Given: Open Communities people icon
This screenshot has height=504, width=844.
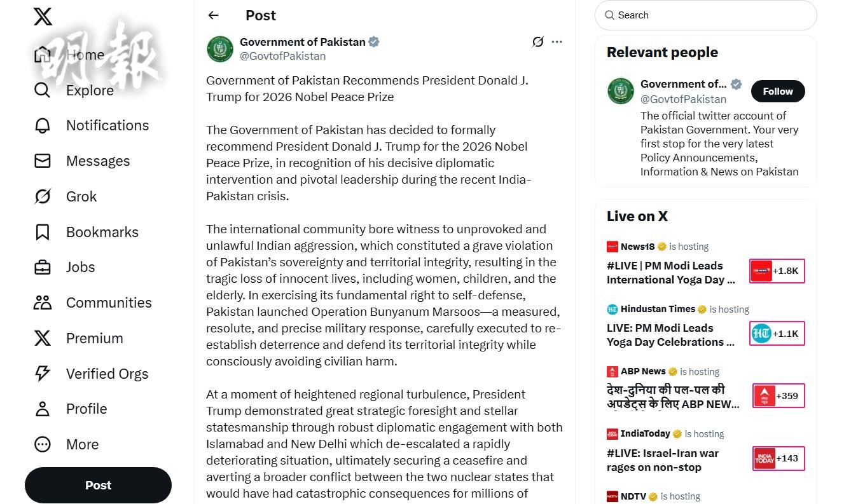Looking at the screenshot, I should tap(43, 303).
